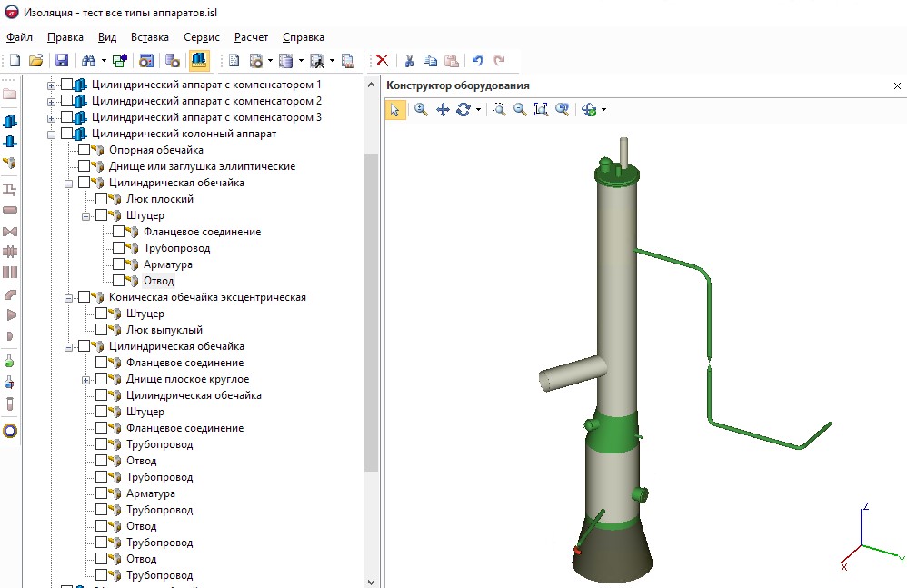The image size is (907, 588).
Task: Open the Сервис menu
Action: [201, 37]
